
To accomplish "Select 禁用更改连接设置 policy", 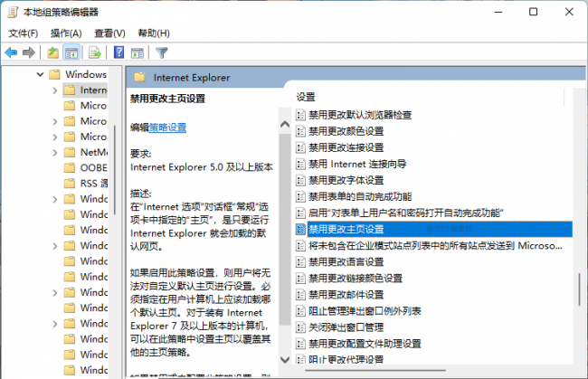I will pyautogui.click(x=346, y=147).
